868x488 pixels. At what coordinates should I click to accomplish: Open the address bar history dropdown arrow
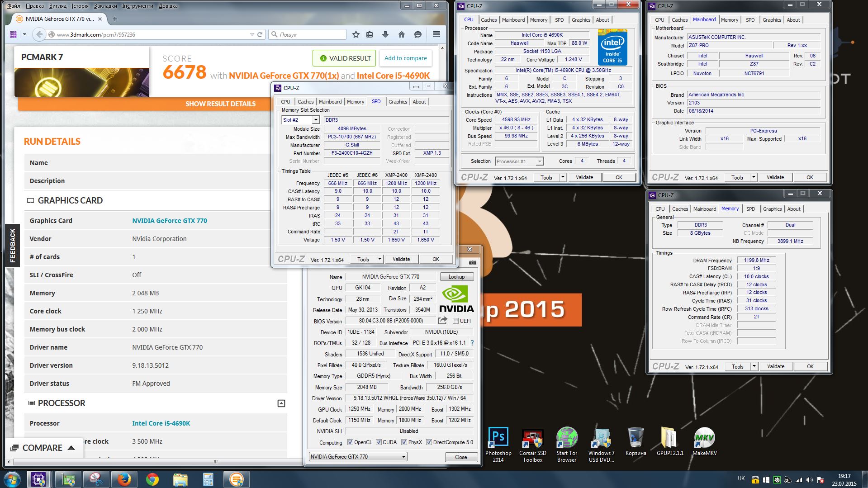[252, 34]
